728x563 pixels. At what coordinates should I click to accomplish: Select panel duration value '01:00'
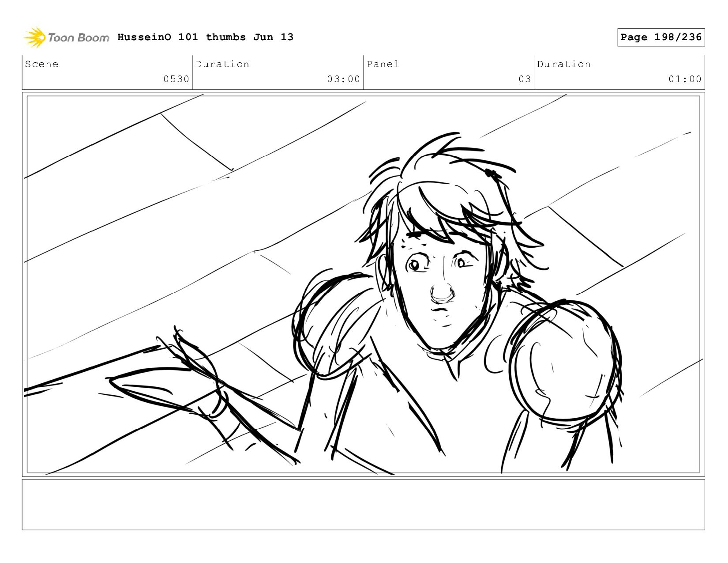(685, 79)
